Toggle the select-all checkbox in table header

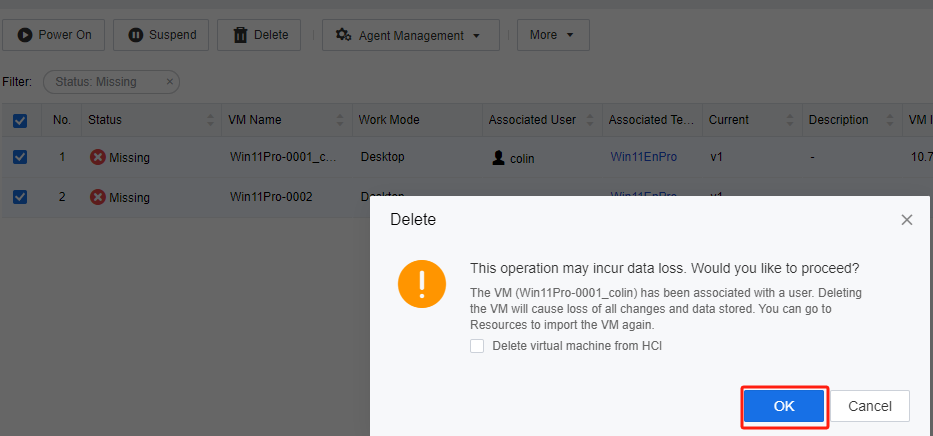coord(20,120)
